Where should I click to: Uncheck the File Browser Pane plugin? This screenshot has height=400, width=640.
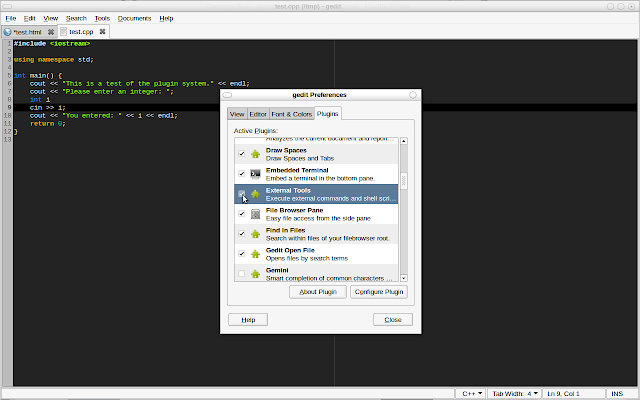coord(242,214)
